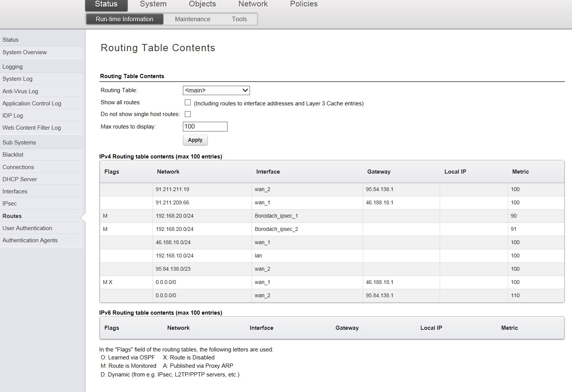Viewport: 572px width, 392px height.
Task: Open the Authentication Agents page
Action: point(30,240)
